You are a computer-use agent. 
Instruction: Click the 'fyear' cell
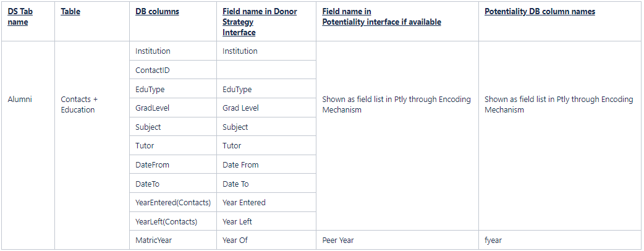point(493,240)
